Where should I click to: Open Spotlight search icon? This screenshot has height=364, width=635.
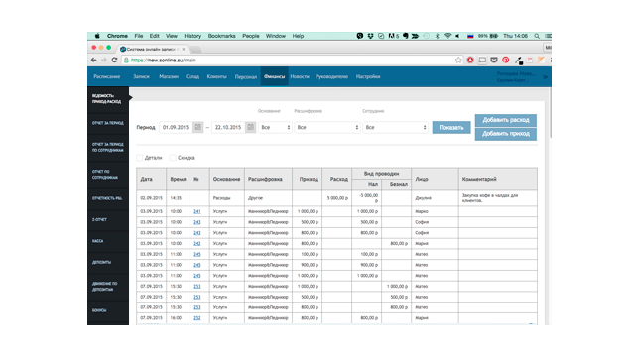coord(537,36)
